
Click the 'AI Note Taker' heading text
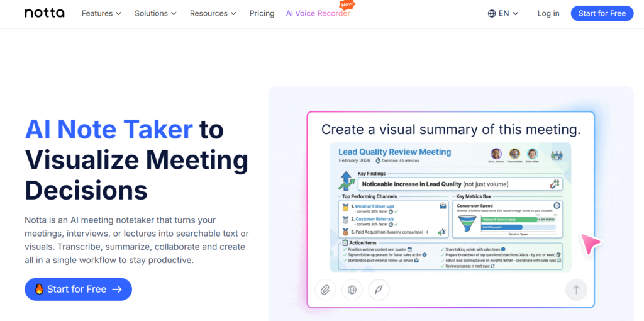(109, 129)
